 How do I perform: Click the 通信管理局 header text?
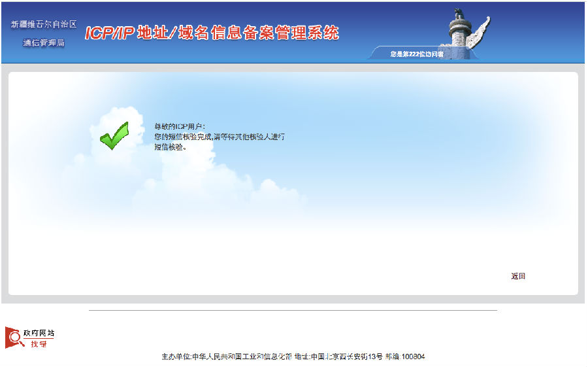coord(44,43)
